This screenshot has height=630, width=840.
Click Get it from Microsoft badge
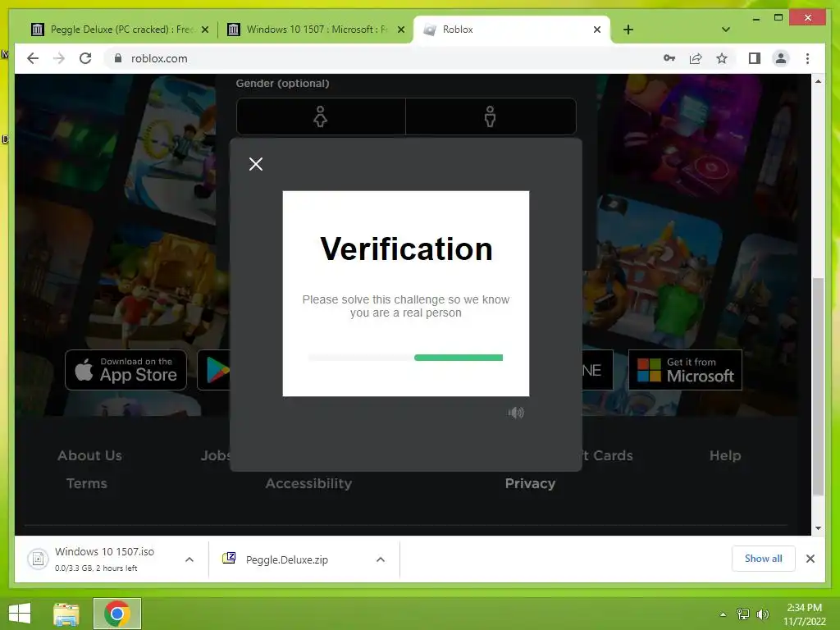click(x=685, y=370)
